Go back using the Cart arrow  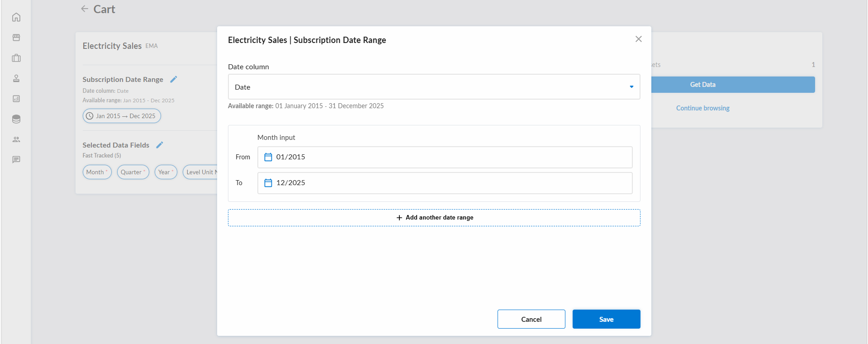click(x=85, y=9)
